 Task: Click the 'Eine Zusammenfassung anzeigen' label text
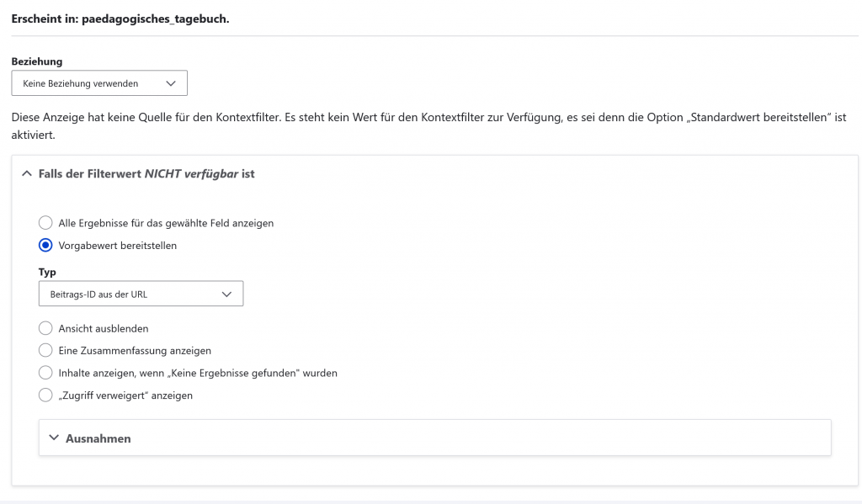135,350
